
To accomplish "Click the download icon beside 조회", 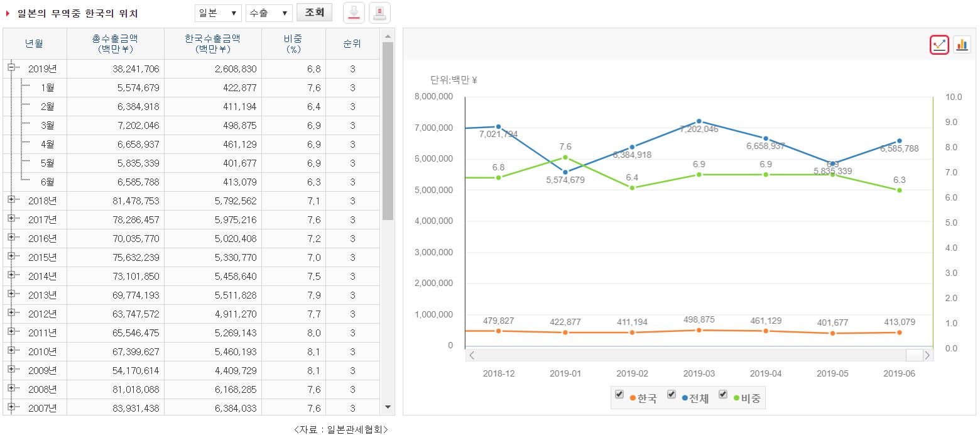I will 355,13.
